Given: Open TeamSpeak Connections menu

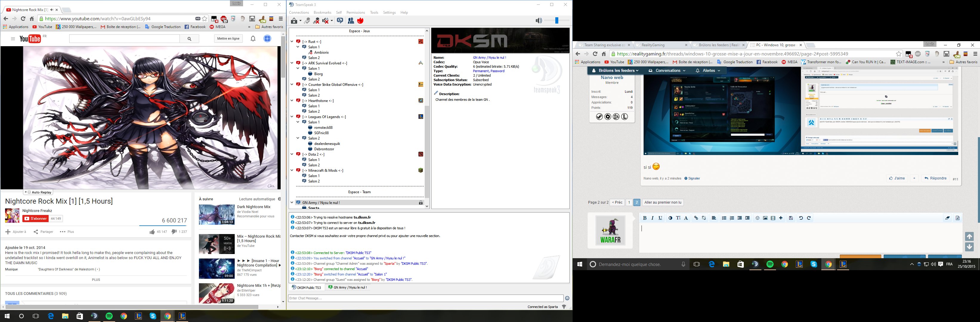Looking at the screenshot, I should coord(299,13).
